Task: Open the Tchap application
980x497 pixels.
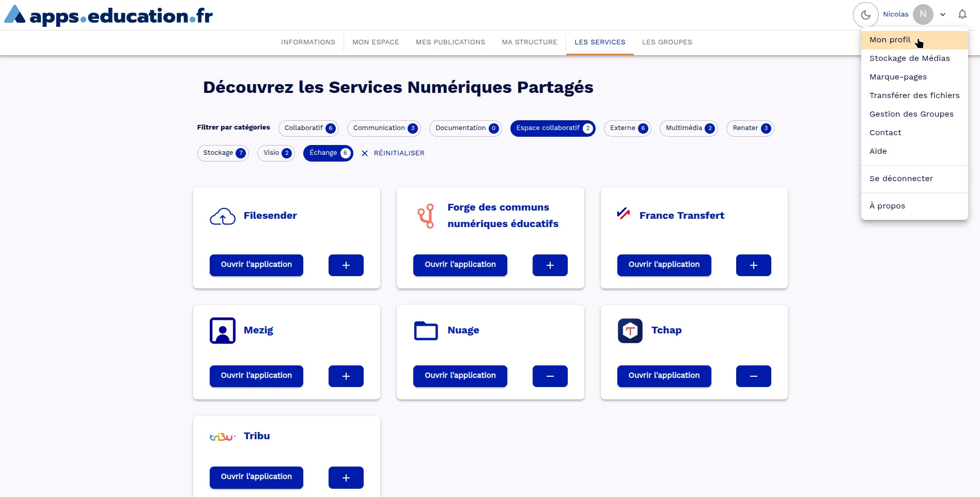Action: [664, 376]
